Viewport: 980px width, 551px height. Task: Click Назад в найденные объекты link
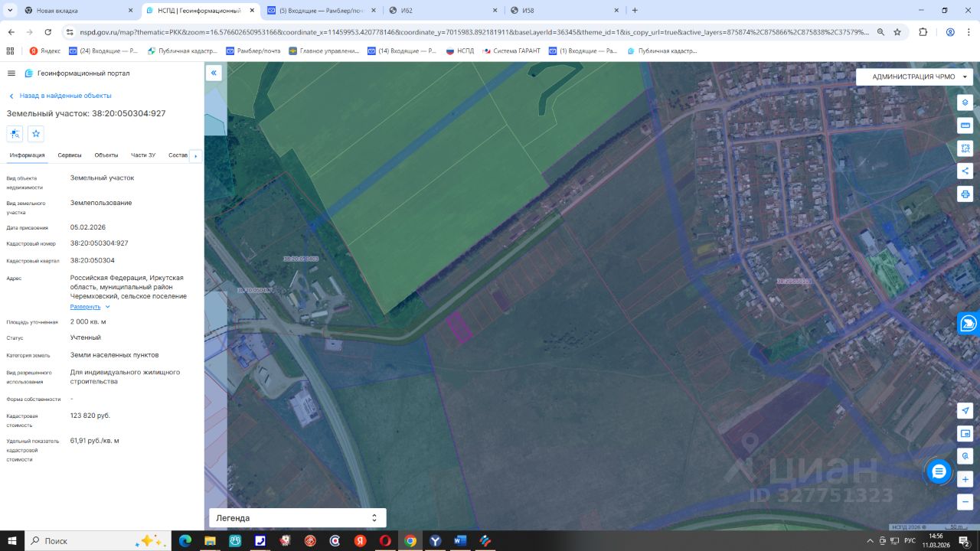[x=60, y=96]
